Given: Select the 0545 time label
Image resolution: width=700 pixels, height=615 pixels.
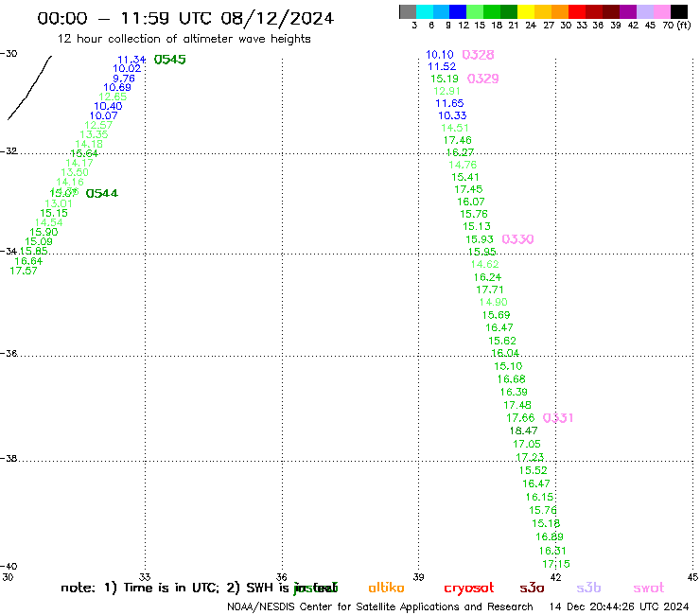Looking at the screenshot, I should [169, 60].
